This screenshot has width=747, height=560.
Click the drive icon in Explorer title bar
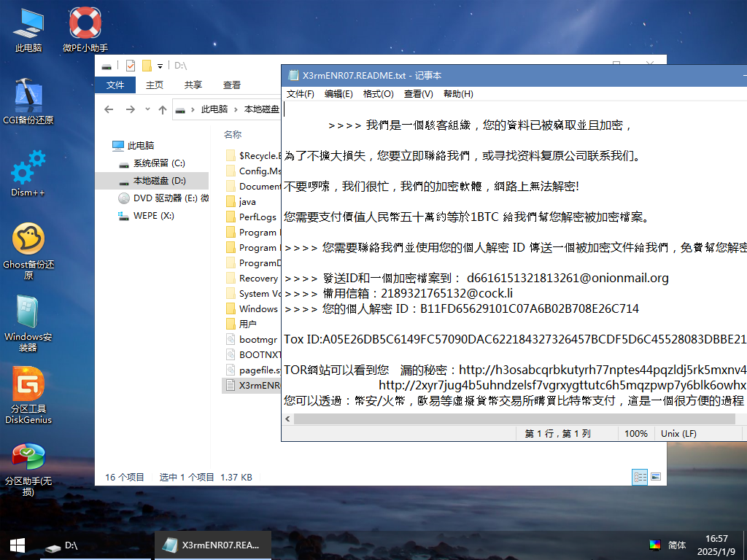(107, 66)
